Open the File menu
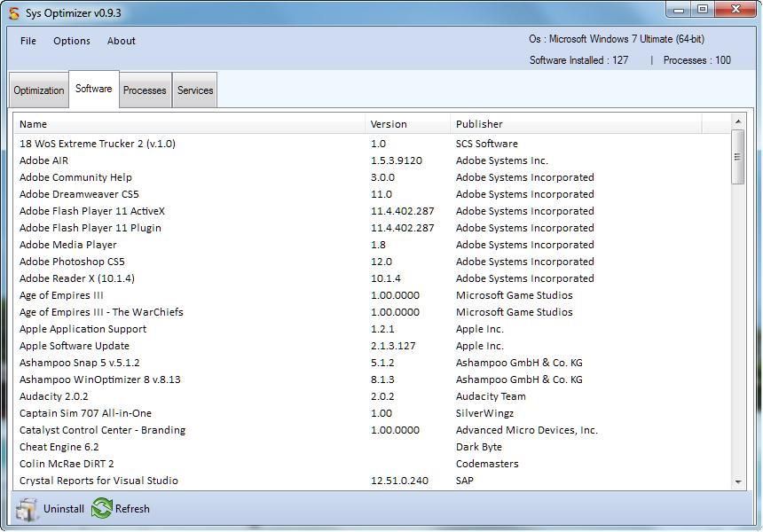 pos(27,41)
